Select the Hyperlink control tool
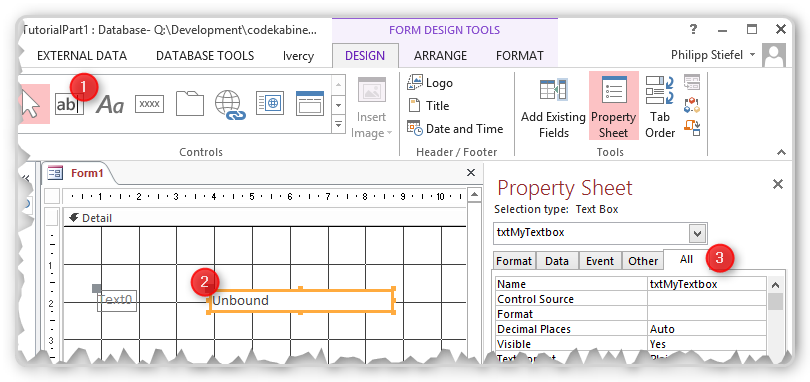 [x=229, y=105]
